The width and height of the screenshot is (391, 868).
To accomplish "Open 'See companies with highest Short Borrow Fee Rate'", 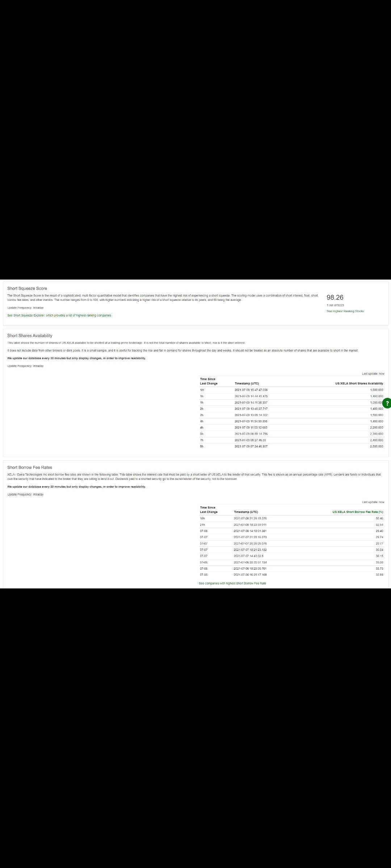I will pos(232,583).
